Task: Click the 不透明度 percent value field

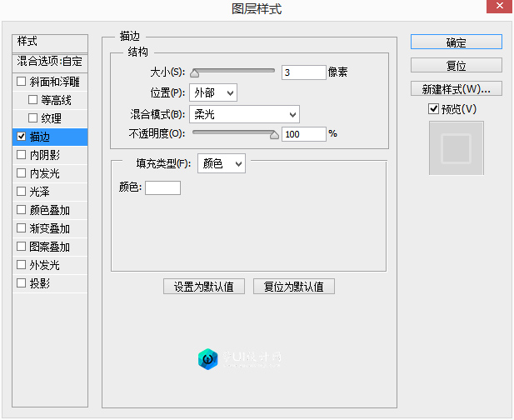Action: (303, 134)
